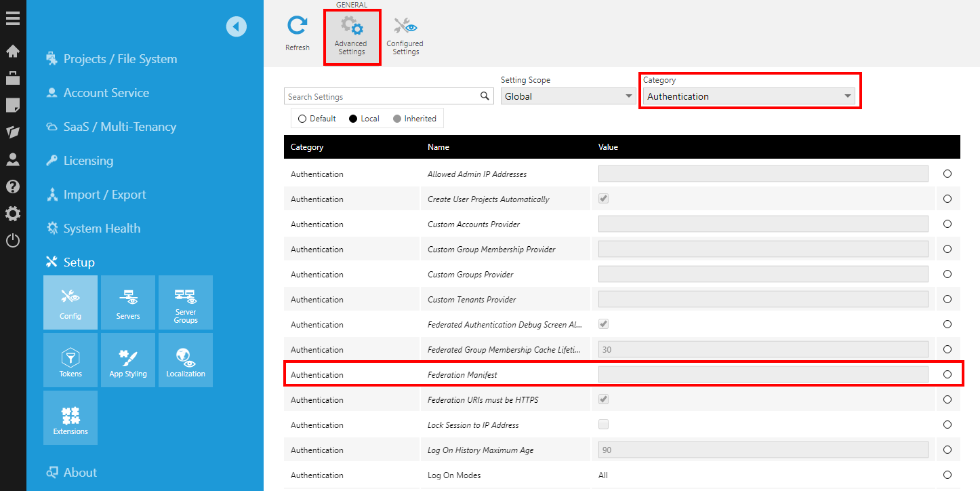
Task: Open Configured Settings view
Action: pos(405,37)
